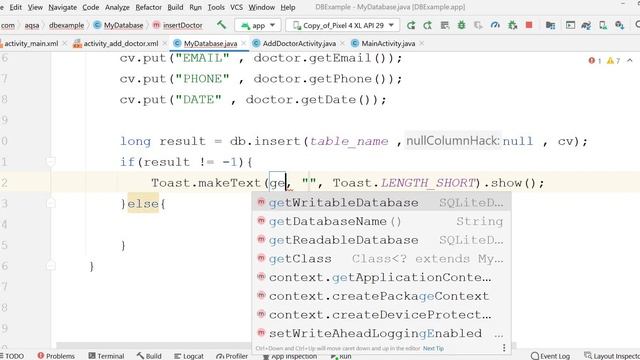Image resolution: width=640 pixels, height=360 pixels.
Task: Open the Navigate menu
Action: coord(62,7)
